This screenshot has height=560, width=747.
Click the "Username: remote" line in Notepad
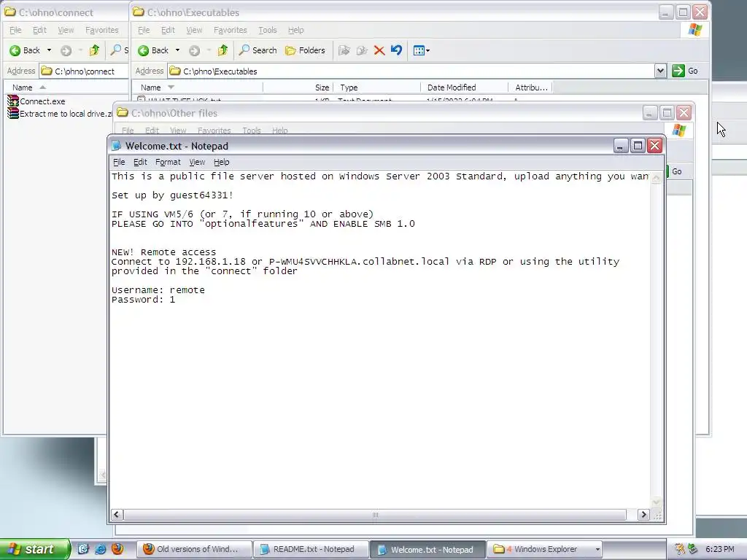click(158, 290)
